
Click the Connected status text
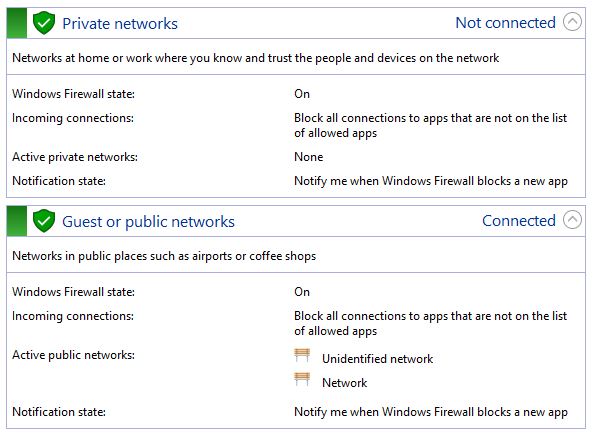[519, 221]
